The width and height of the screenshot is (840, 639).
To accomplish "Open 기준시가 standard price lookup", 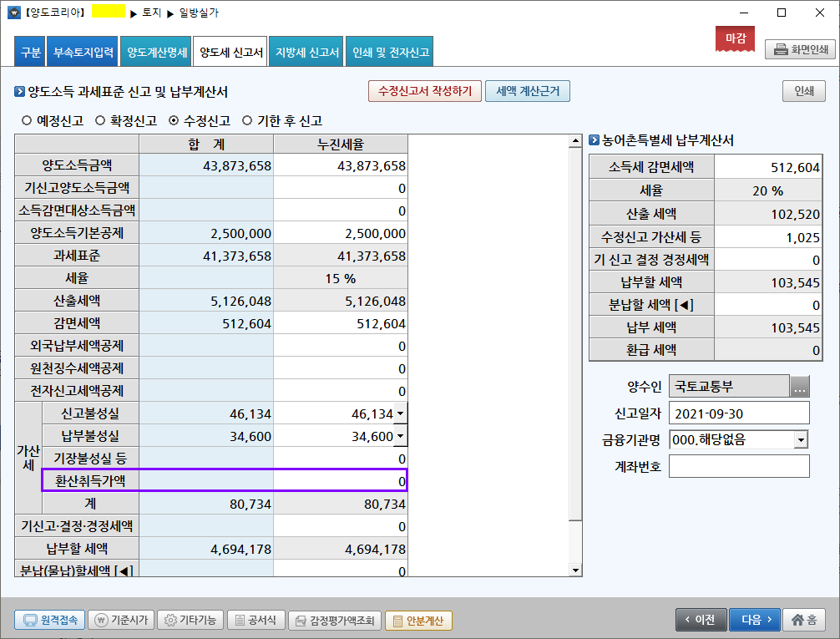I will coord(121,620).
